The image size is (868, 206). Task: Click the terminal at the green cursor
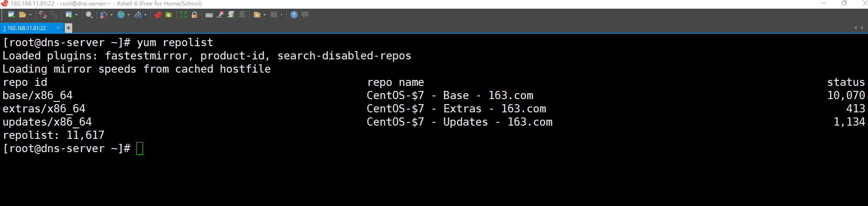(x=140, y=148)
